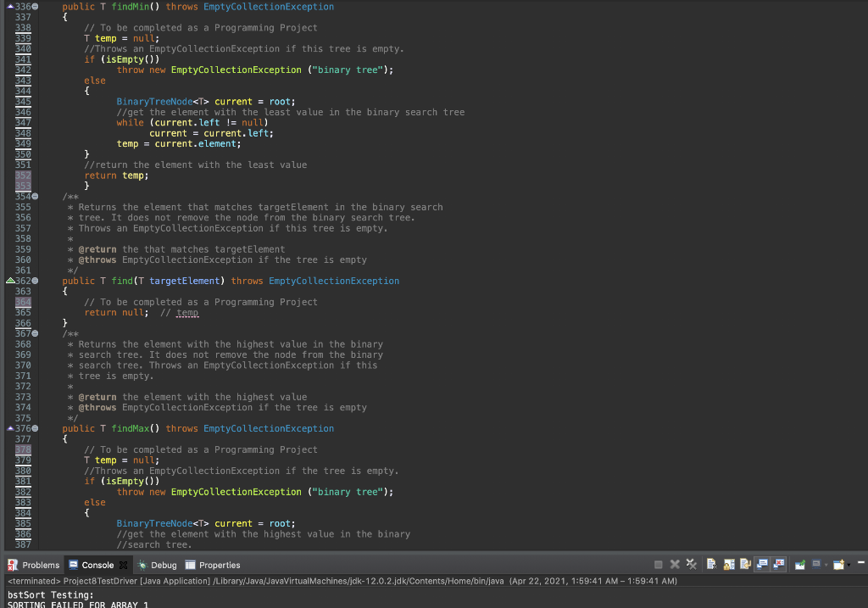Open the Display Selected Console dropdown arrow
The width and height of the screenshot is (868, 608).
(826, 566)
